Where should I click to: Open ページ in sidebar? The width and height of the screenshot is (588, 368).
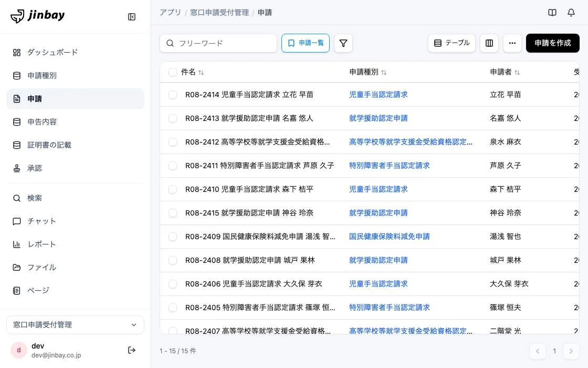pyautogui.click(x=76, y=290)
